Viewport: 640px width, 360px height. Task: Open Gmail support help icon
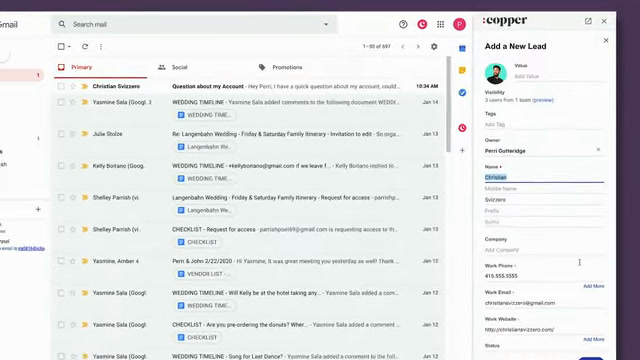(x=403, y=24)
